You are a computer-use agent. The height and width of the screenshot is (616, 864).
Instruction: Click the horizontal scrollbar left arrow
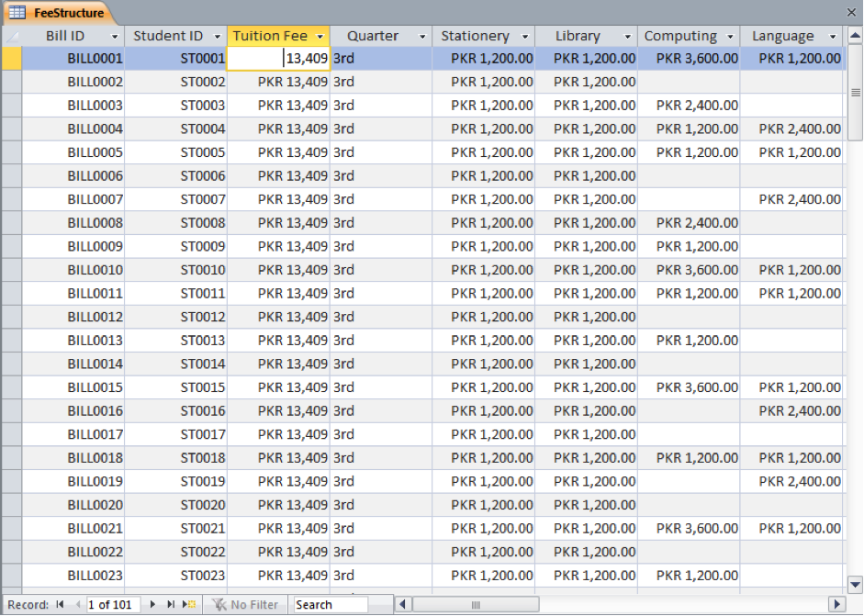click(401, 604)
